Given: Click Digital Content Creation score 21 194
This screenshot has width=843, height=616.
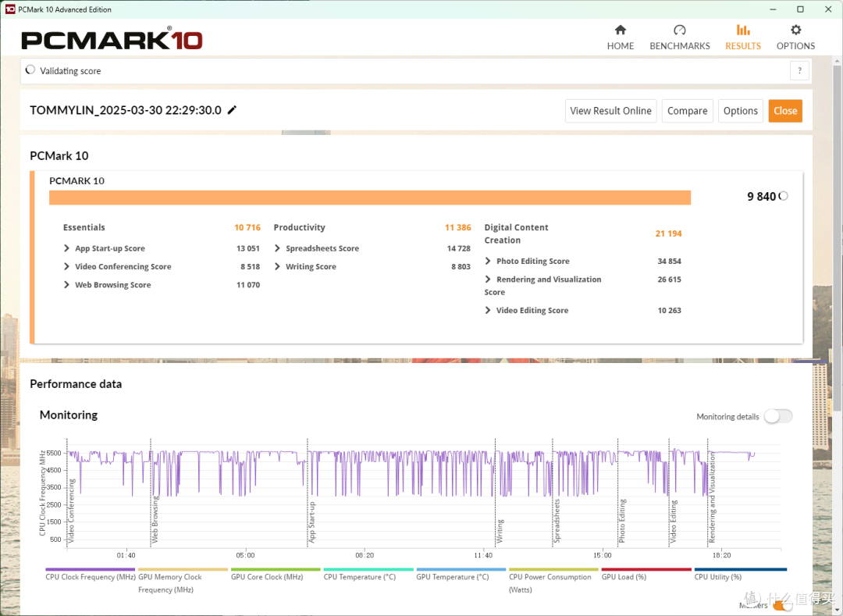Looking at the screenshot, I should tap(668, 233).
